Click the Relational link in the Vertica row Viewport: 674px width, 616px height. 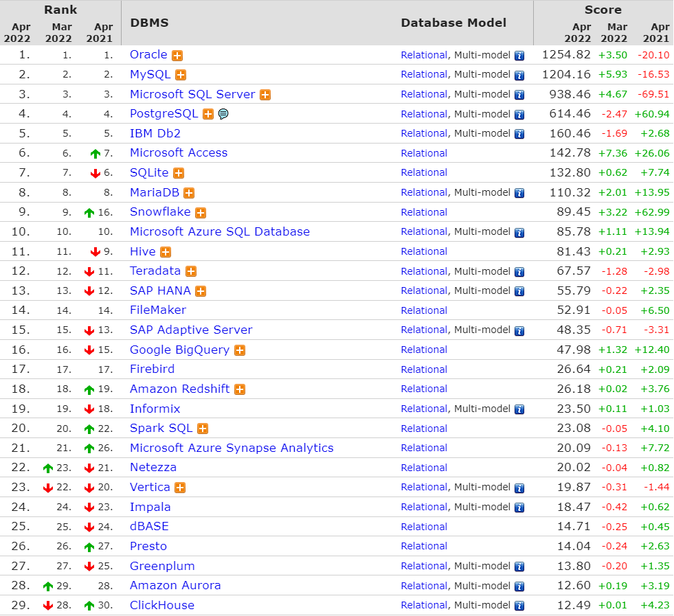coord(424,487)
